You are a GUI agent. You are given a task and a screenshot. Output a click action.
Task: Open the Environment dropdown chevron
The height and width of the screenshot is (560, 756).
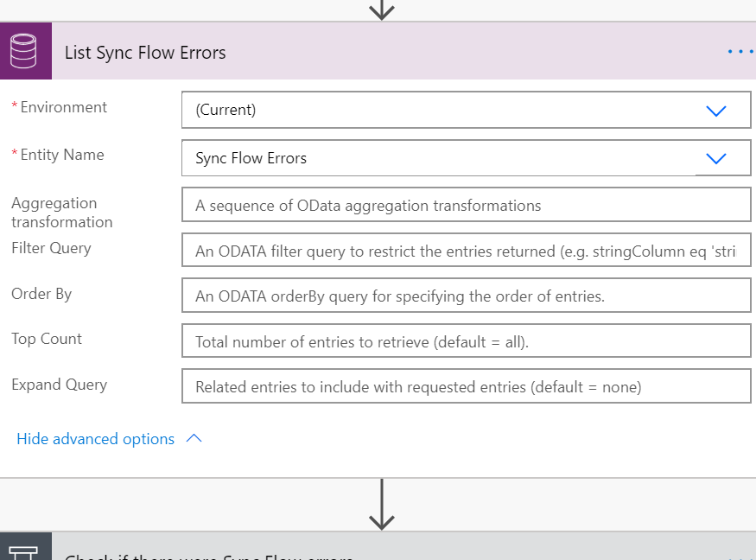click(x=715, y=110)
